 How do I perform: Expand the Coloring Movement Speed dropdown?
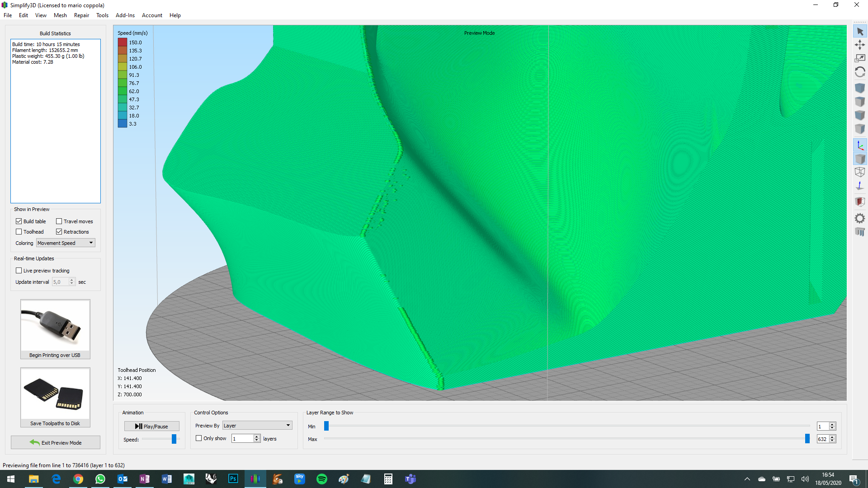pos(66,243)
